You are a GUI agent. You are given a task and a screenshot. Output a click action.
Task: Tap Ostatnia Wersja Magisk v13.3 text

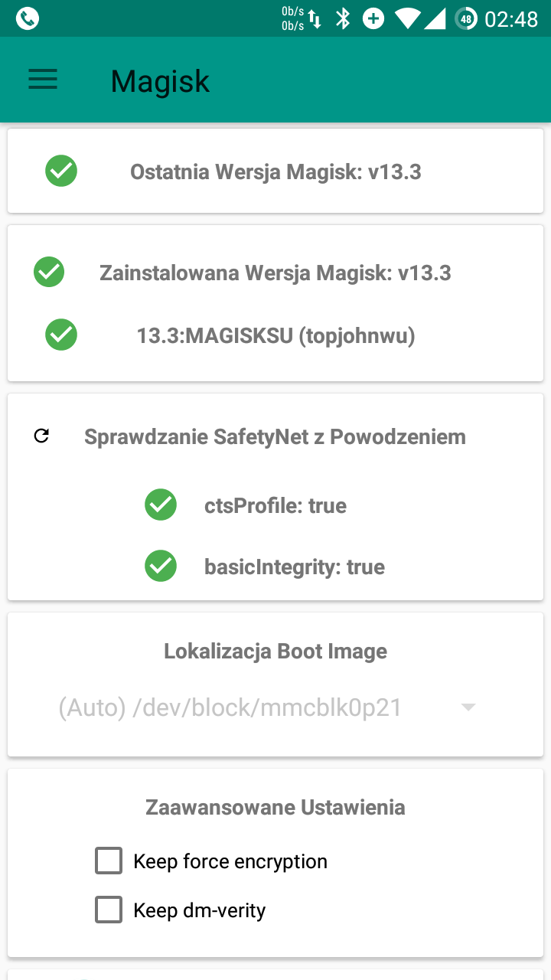pyautogui.click(x=275, y=171)
